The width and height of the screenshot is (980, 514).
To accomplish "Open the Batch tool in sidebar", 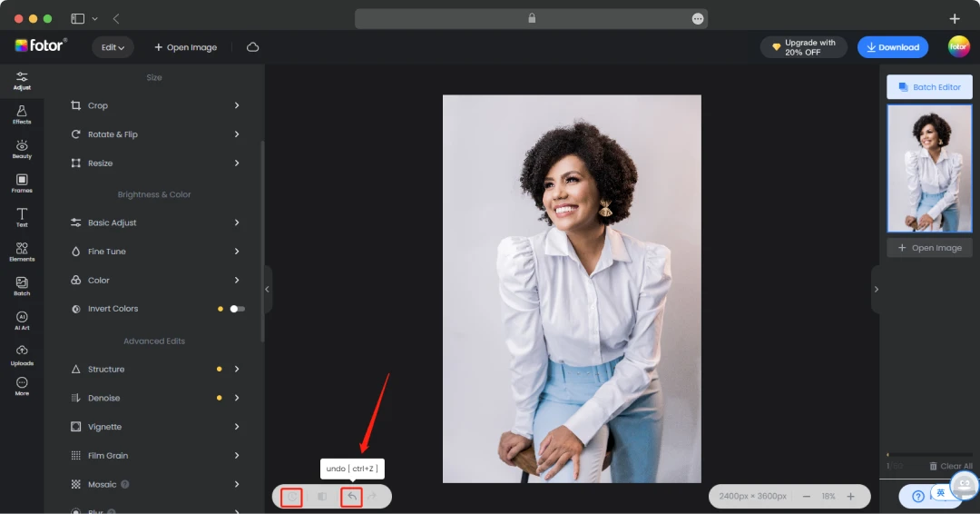I will click(x=22, y=286).
